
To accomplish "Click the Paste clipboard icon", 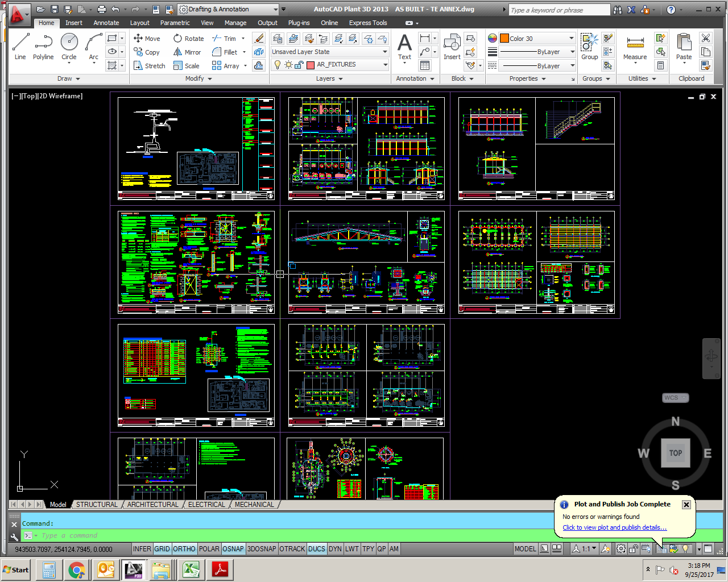I will point(684,46).
